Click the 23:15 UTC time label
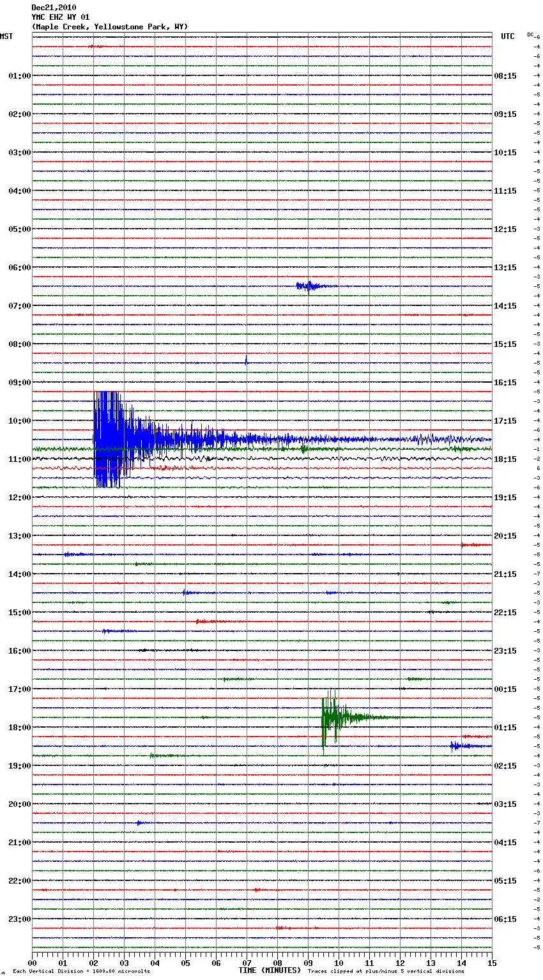The image size is (543, 980). [x=505, y=651]
